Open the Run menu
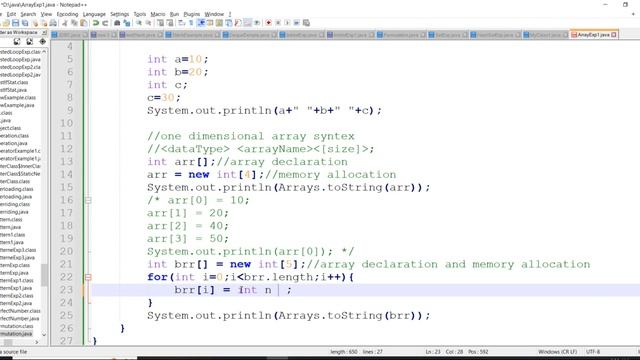Screen dimensions: 640x360 pos(174,14)
